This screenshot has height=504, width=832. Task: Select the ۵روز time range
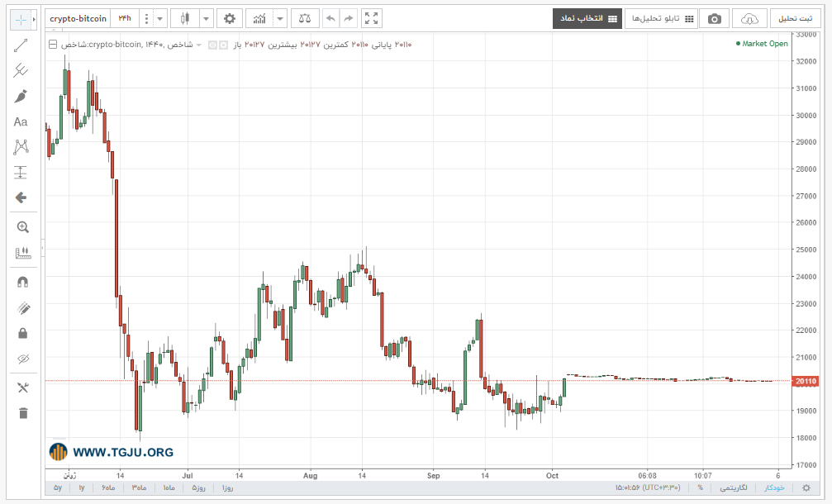[x=198, y=487]
